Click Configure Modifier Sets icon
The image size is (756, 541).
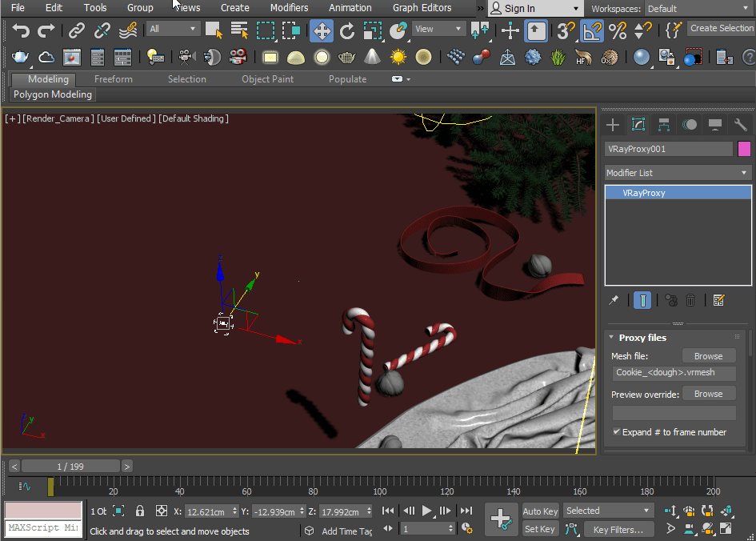tap(718, 300)
